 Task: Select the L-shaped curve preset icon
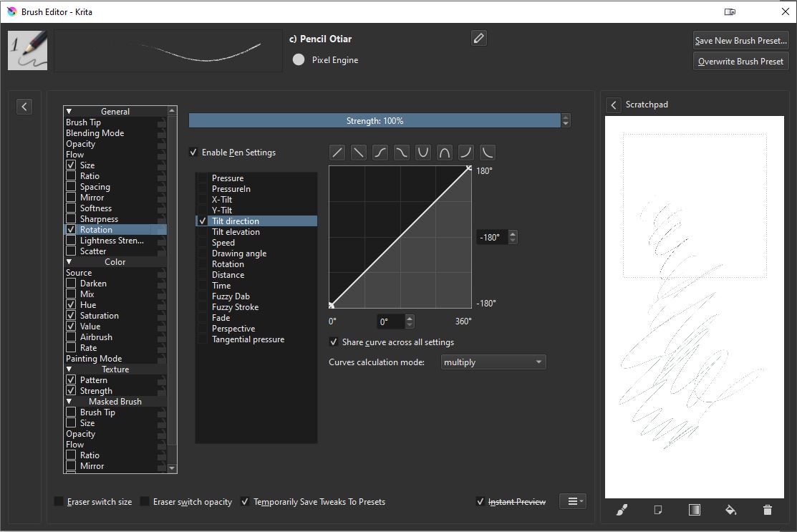[x=487, y=153]
